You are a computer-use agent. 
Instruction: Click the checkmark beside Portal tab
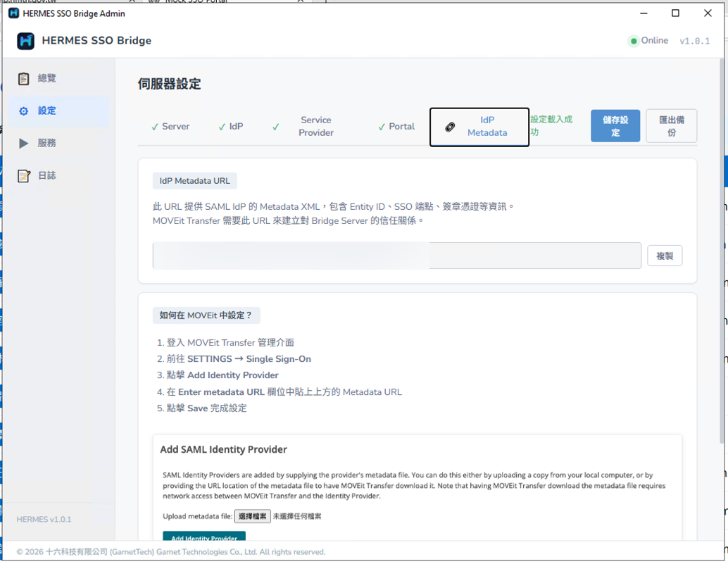(x=382, y=127)
